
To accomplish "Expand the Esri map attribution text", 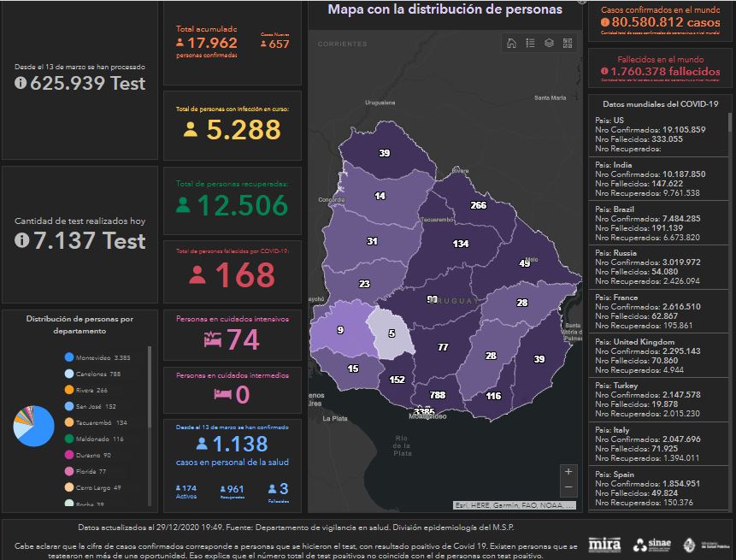I will pyautogui.click(x=513, y=504).
